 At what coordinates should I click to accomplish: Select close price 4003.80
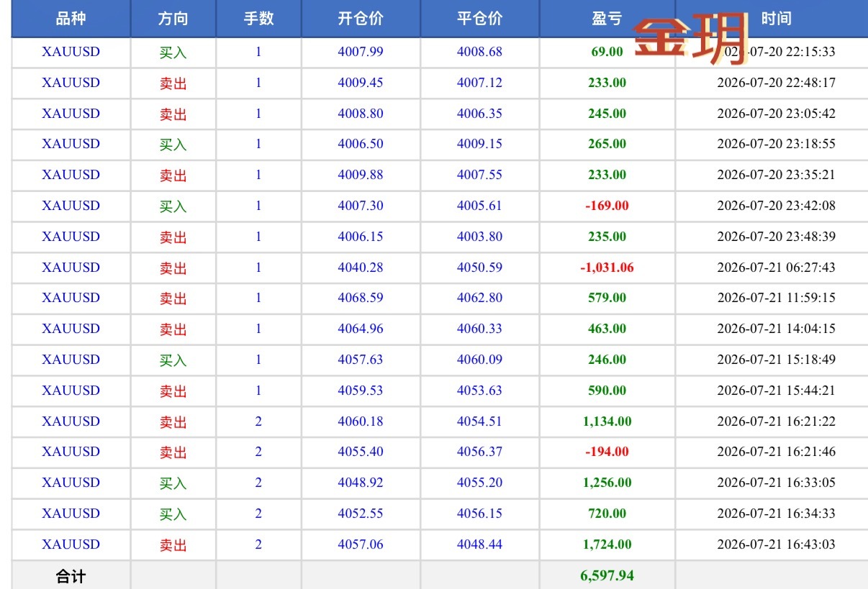[x=479, y=237]
